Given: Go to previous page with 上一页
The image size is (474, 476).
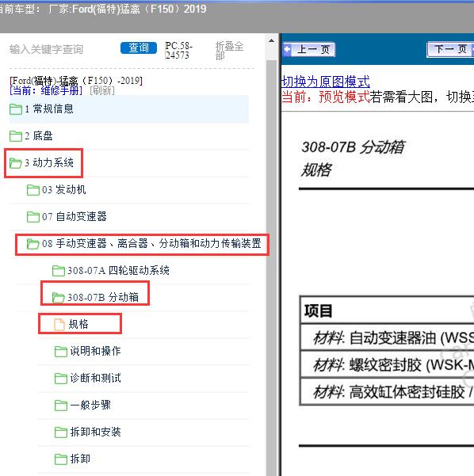Looking at the screenshot, I should pos(309,49).
